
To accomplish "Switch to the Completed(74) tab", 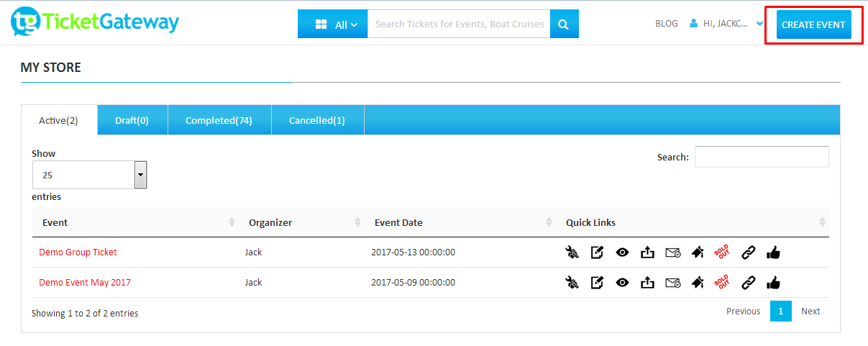I will [219, 120].
